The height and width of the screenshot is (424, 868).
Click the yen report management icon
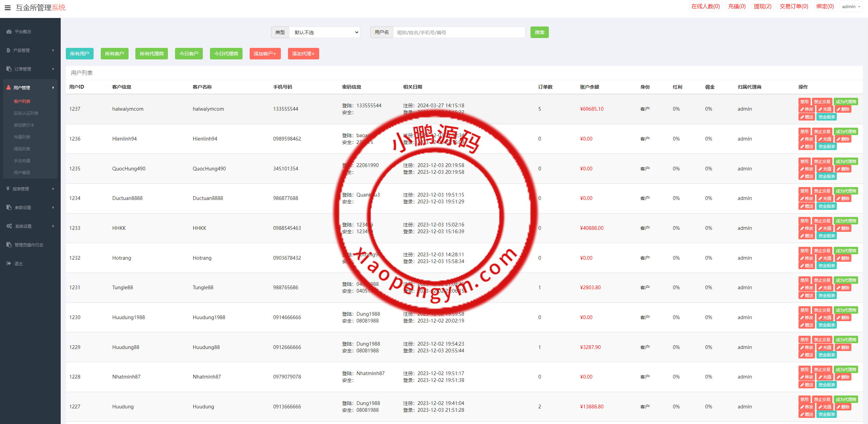(x=8, y=189)
